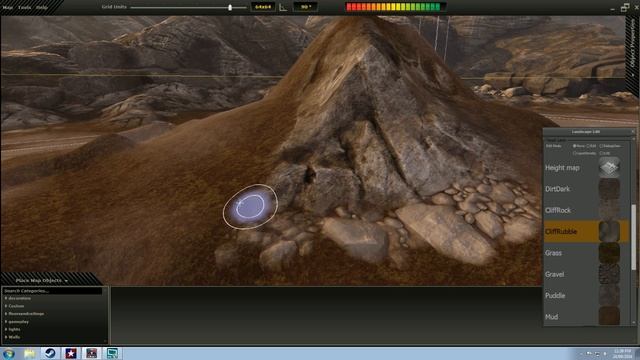Click the angle snap icon
The image size is (640, 360).
(283, 7)
